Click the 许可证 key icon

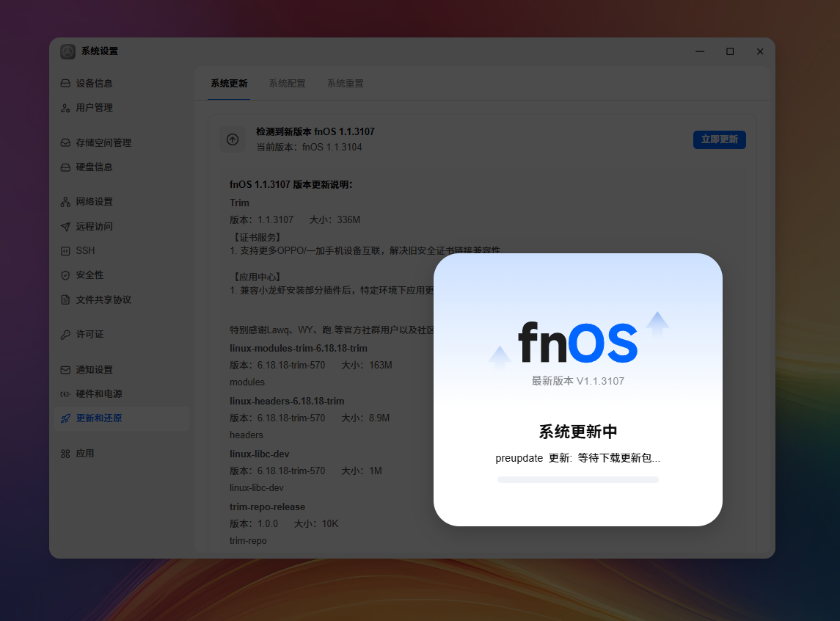click(x=65, y=334)
